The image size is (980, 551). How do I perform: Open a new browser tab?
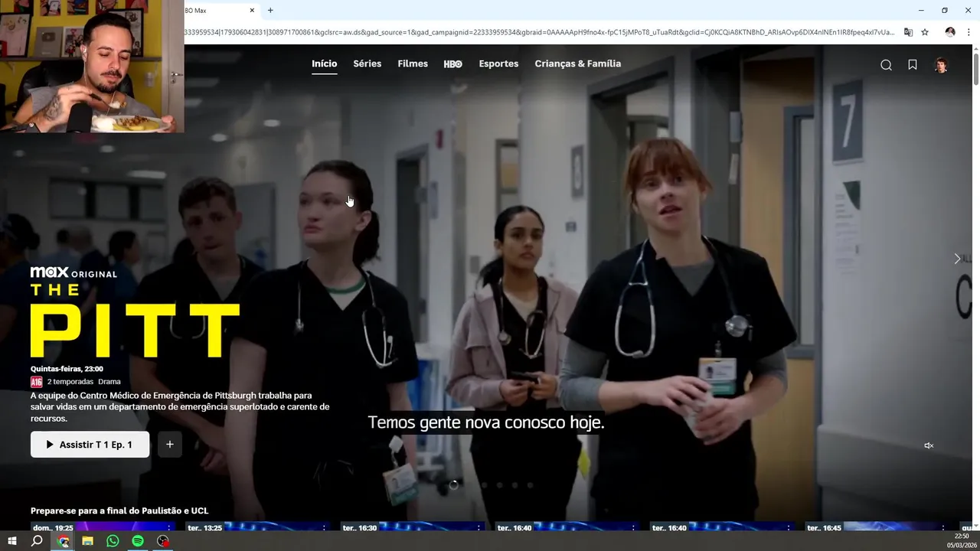click(x=270, y=10)
